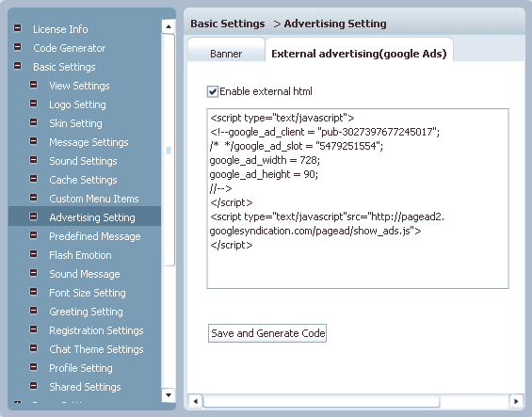Open Sound Settings

click(83, 161)
